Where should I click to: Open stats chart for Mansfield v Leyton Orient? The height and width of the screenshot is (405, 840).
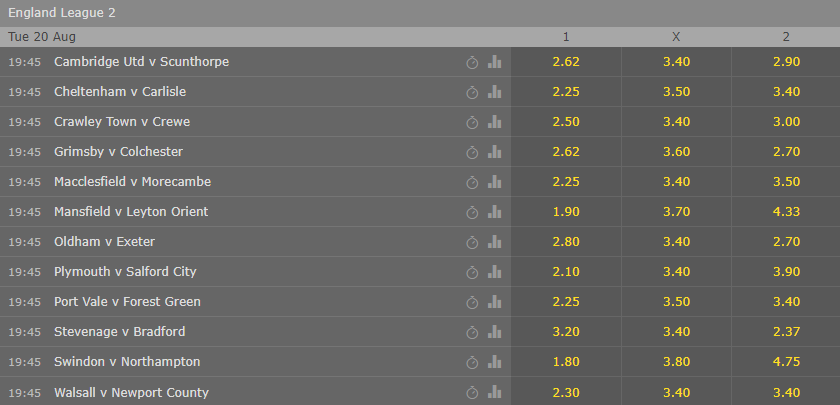pos(494,212)
